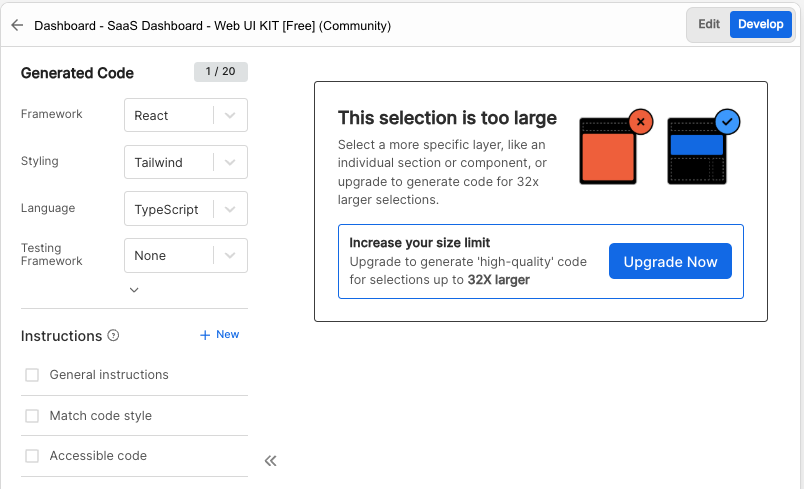Toggle the Accessible code checkbox
The height and width of the screenshot is (489, 804).
[32, 456]
